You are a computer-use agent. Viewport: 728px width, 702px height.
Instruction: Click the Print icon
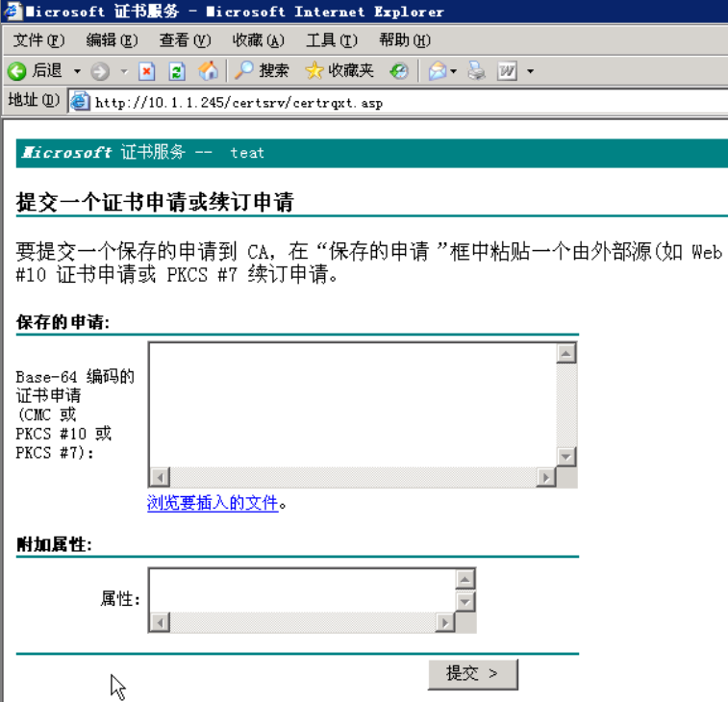[x=476, y=71]
